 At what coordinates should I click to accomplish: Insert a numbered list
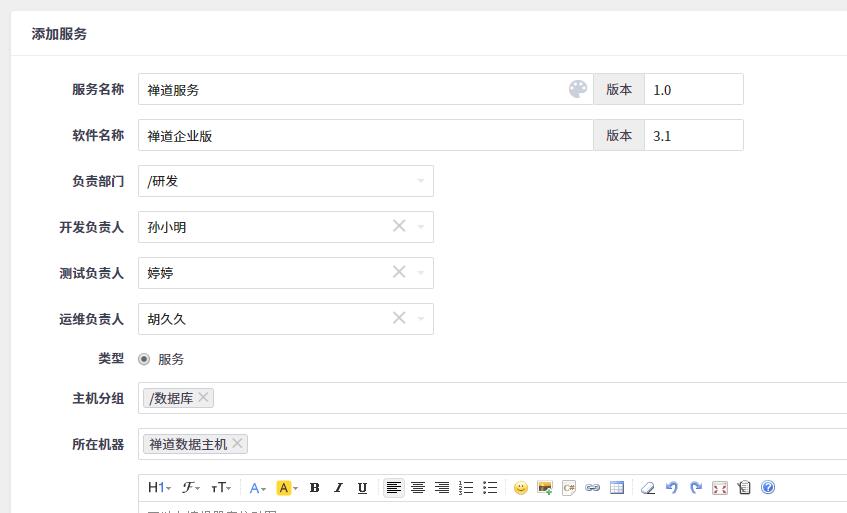click(x=466, y=488)
